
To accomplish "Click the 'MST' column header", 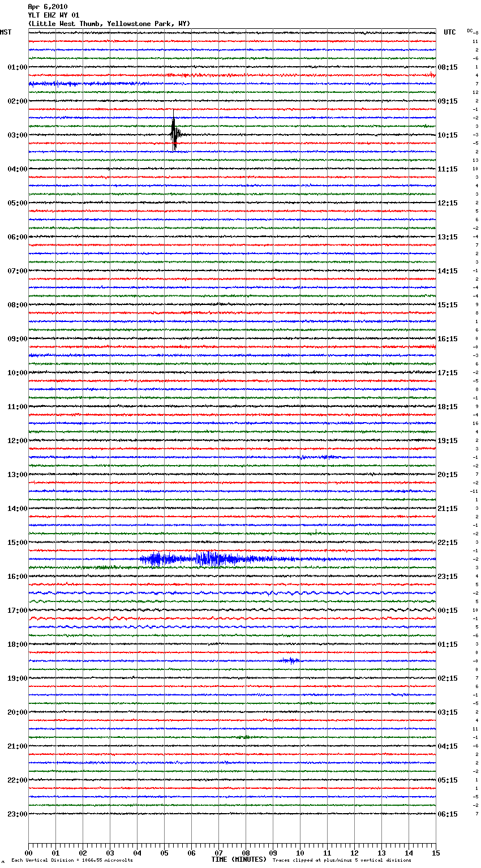I will (6, 32).
